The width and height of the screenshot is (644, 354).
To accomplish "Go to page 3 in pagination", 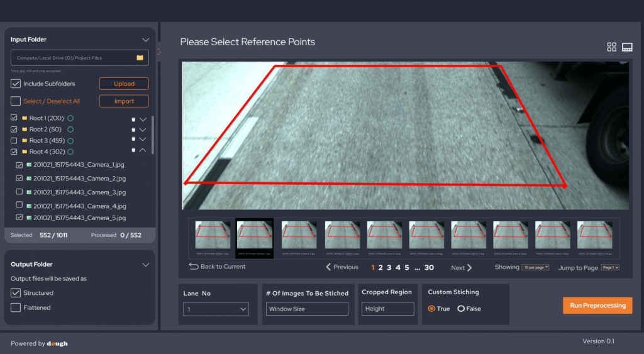I will [x=389, y=267].
